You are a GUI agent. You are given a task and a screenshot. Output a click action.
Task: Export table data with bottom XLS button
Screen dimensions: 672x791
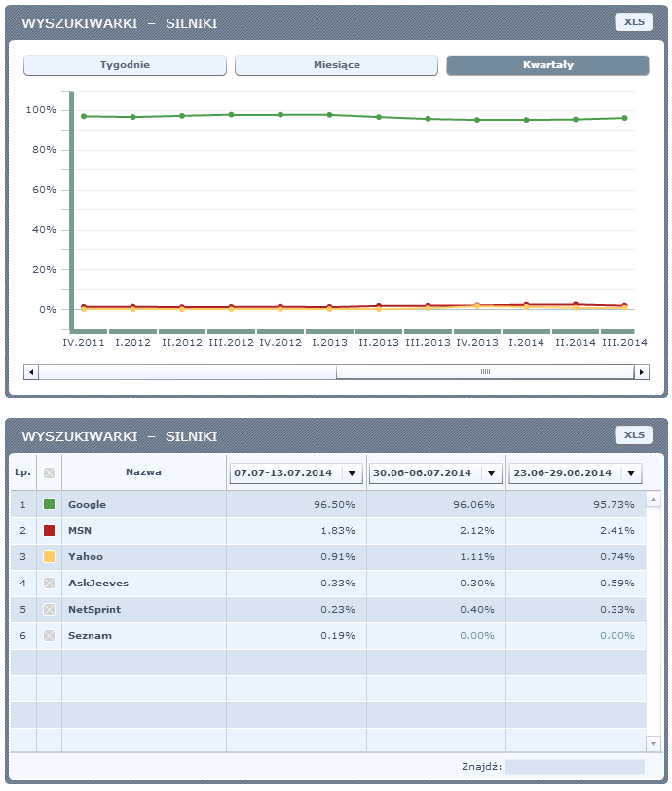(634, 434)
